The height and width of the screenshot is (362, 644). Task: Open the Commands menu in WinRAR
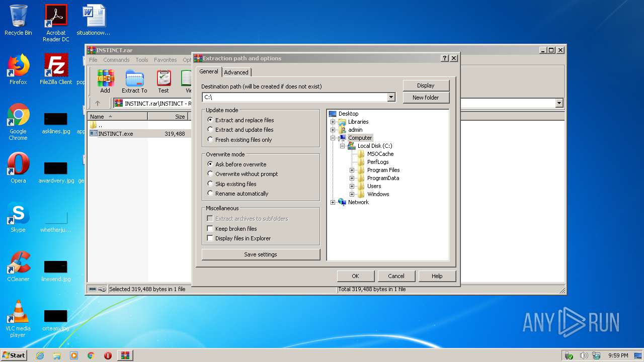pos(116,60)
